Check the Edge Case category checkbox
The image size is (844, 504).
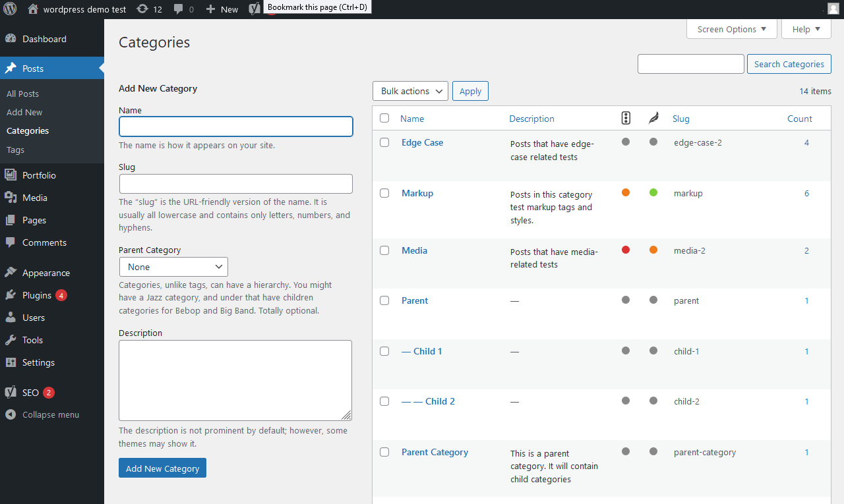384,142
